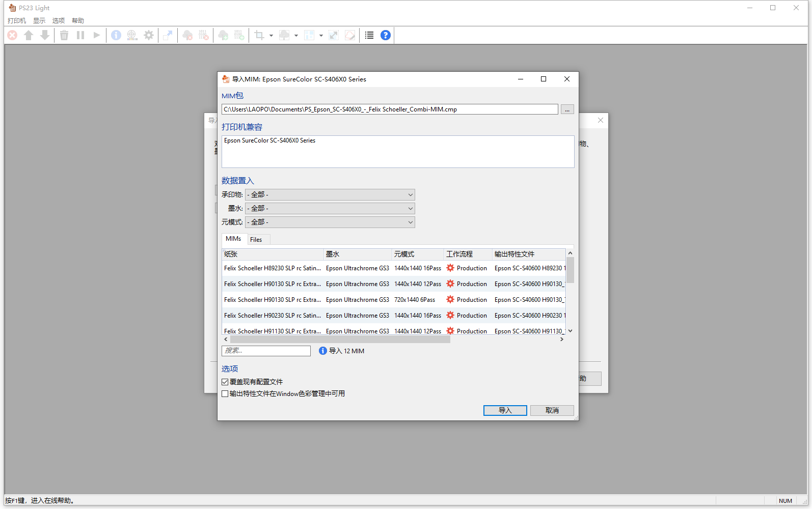Open the 承印物 dropdown
Image resolution: width=812 pixels, height=509 pixels.
click(x=330, y=195)
